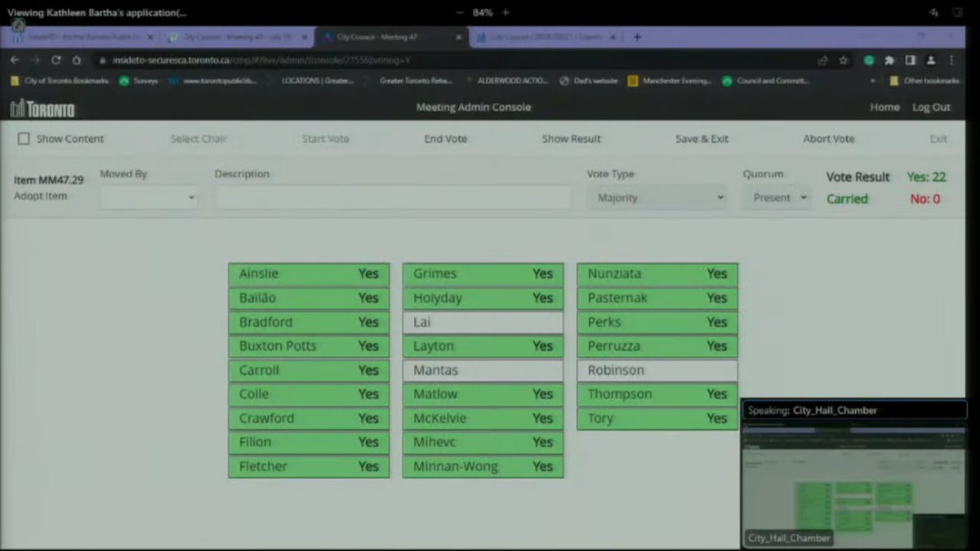This screenshot has width=980, height=551.
Task: Open the Council and Committ... bookmark
Action: point(766,81)
